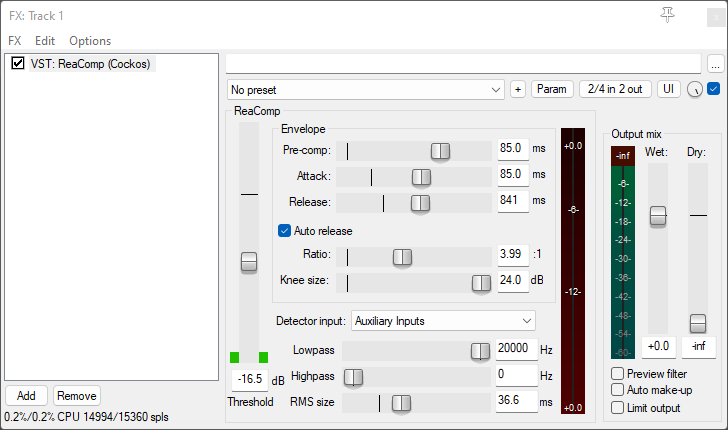Click the Lowpass value field 20000

click(517, 349)
